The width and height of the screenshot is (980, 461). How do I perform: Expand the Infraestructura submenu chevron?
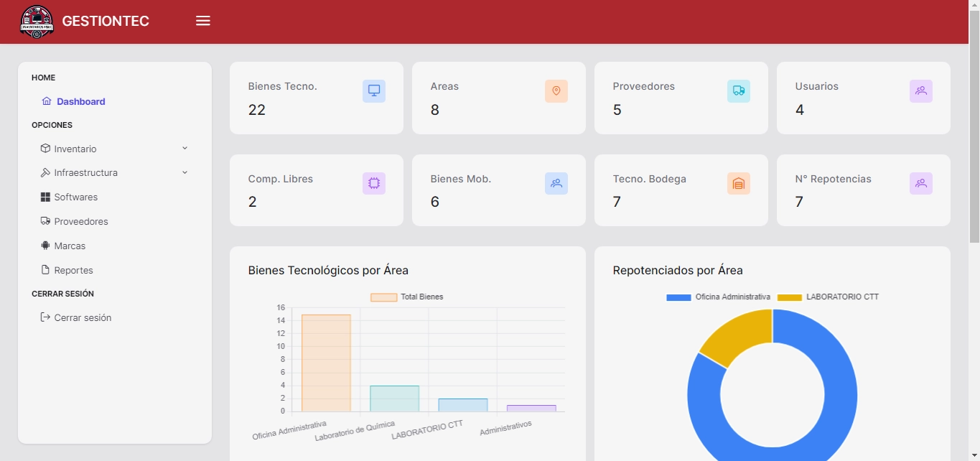click(185, 173)
